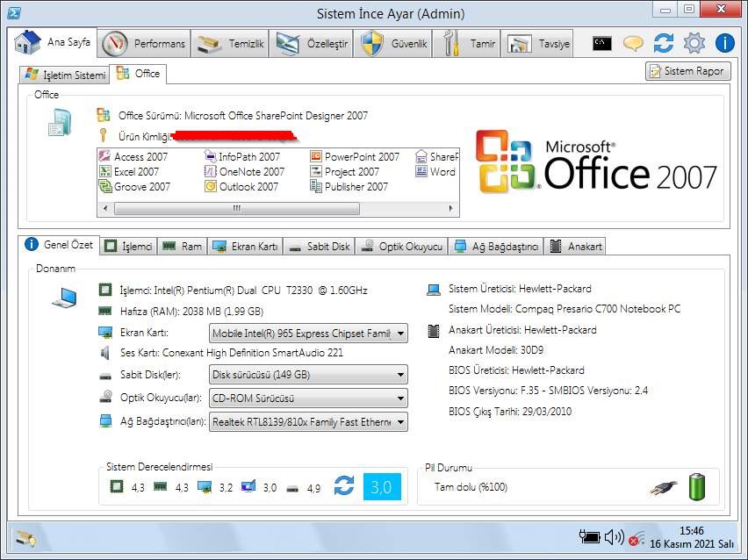
Task: Open the Ekran Kartı hardware tab
Action: (245, 246)
